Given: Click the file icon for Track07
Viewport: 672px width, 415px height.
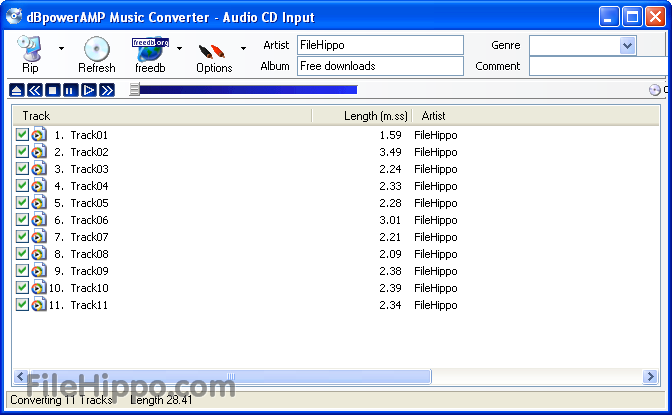Looking at the screenshot, I should [39, 237].
